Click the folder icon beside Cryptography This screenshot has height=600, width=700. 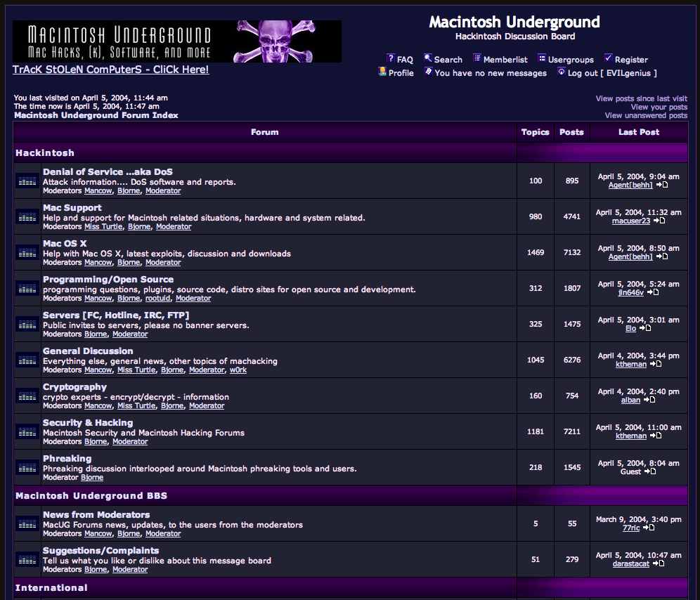27,396
